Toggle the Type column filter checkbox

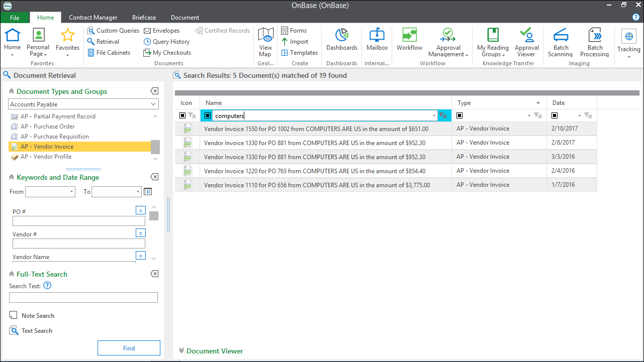(459, 115)
